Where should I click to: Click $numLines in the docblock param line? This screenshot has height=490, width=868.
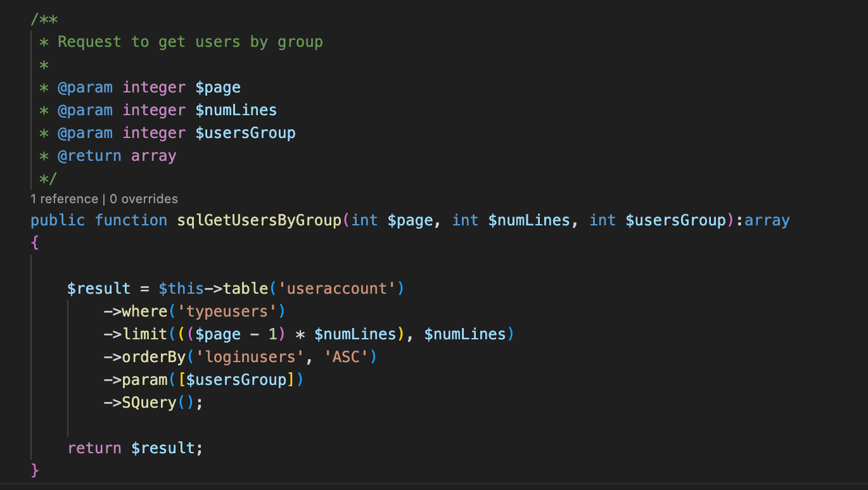pyautogui.click(x=236, y=110)
